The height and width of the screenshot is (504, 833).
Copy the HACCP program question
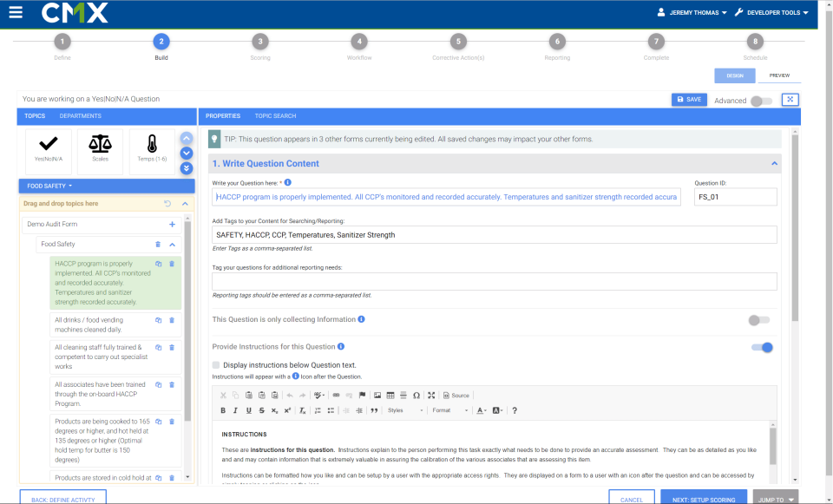click(158, 264)
